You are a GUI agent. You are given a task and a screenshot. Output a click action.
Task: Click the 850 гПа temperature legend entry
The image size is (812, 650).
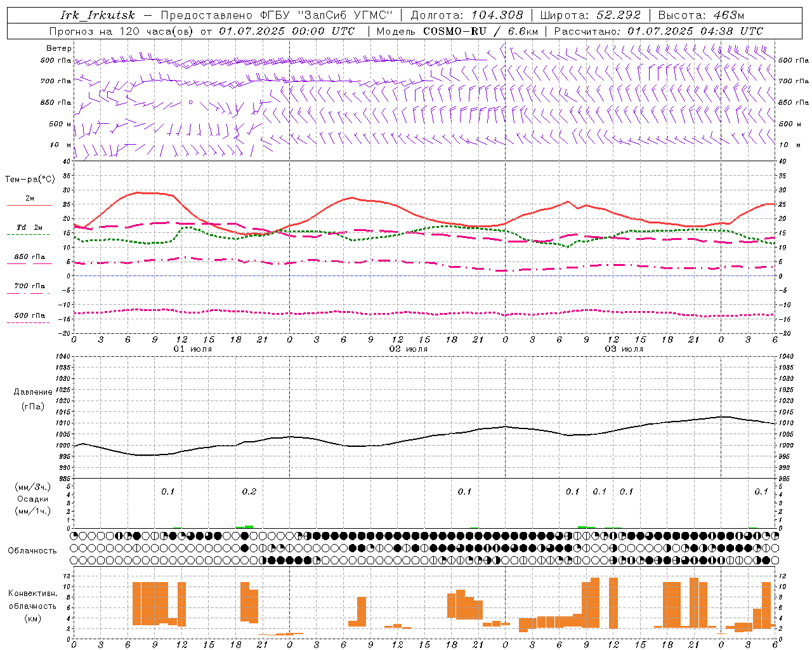click(30, 257)
